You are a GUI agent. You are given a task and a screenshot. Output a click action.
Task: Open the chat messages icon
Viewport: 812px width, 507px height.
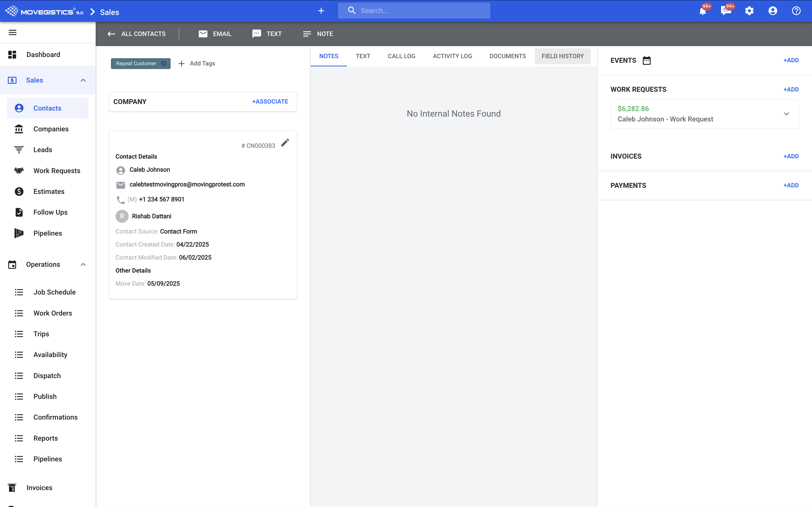click(x=725, y=11)
